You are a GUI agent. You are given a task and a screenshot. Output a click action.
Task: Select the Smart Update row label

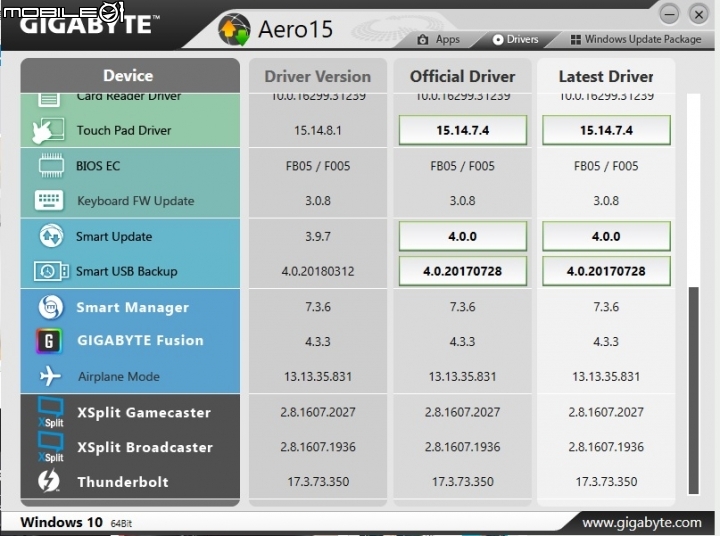click(x=114, y=237)
